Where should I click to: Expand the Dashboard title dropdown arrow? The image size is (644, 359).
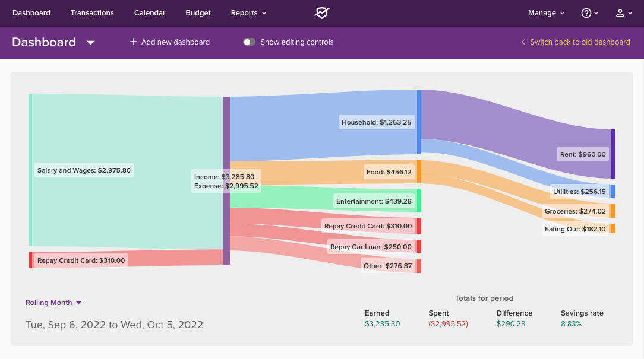tap(90, 43)
